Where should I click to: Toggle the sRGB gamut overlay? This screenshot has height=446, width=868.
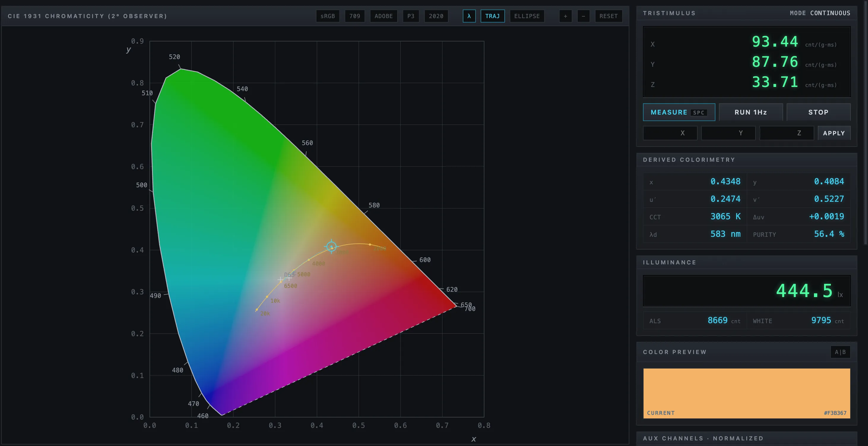[x=327, y=16]
